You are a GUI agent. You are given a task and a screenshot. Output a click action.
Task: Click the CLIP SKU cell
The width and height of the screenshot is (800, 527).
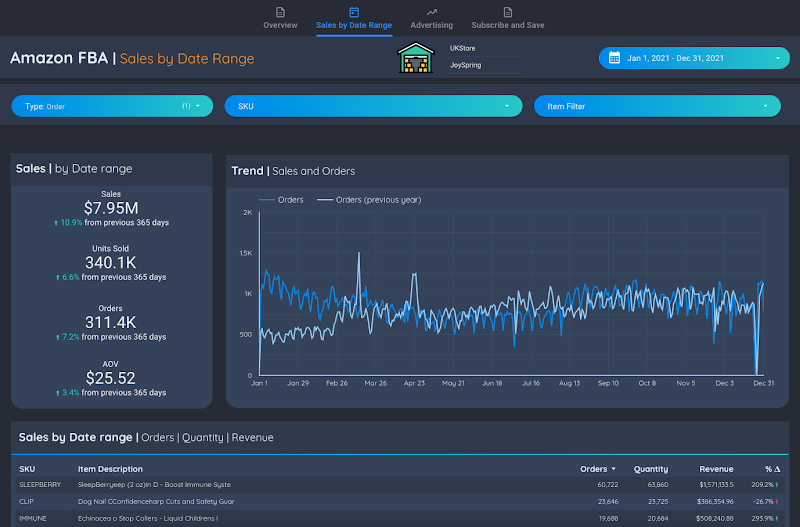pos(26,501)
